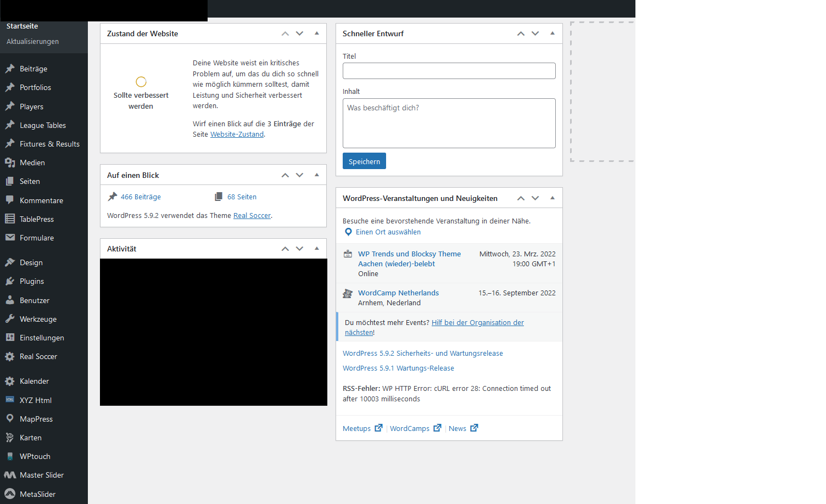The height and width of the screenshot is (504, 826).
Task: Click the Einstellungen settings icon
Action: coord(10,338)
